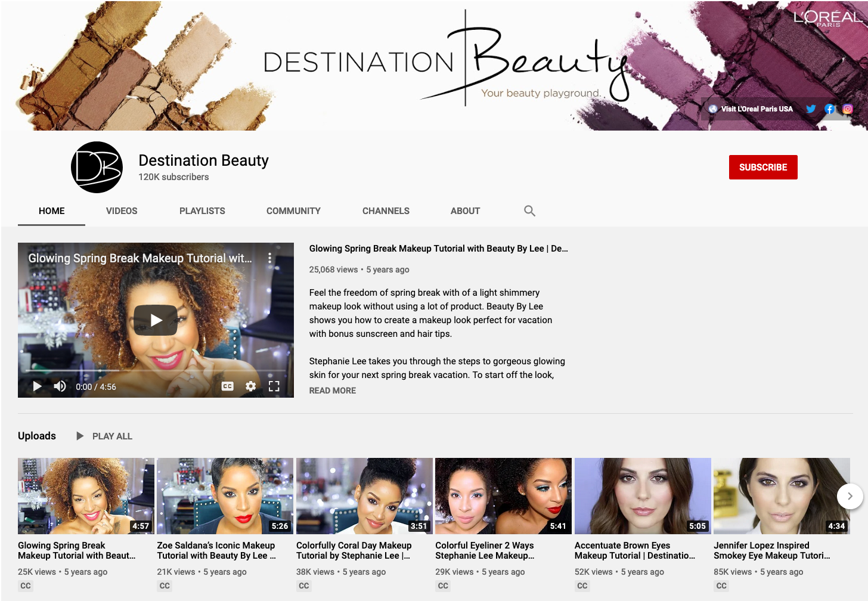Viewport: 868px width, 601px height.
Task: Open the Playlists tab
Action: [x=202, y=211]
